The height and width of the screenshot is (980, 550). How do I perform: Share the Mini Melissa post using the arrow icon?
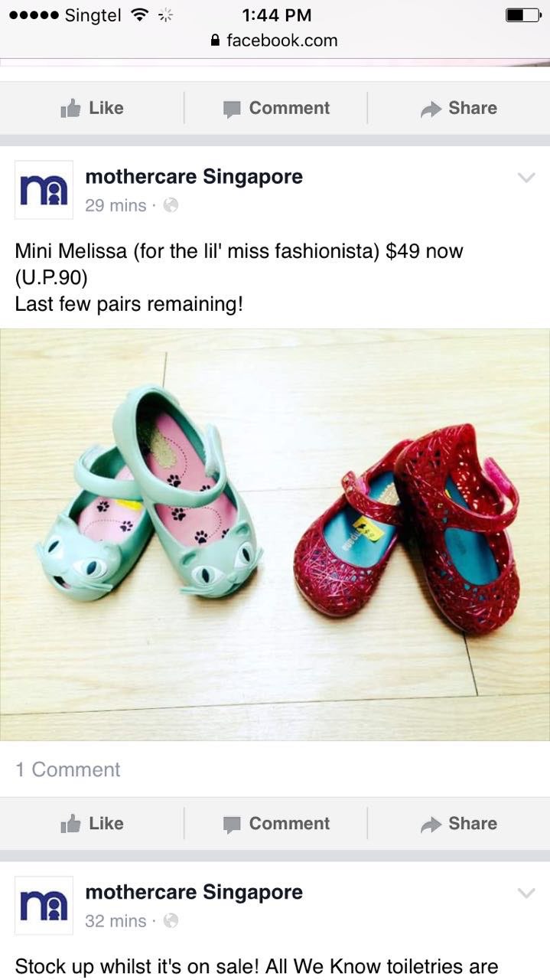(x=431, y=825)
